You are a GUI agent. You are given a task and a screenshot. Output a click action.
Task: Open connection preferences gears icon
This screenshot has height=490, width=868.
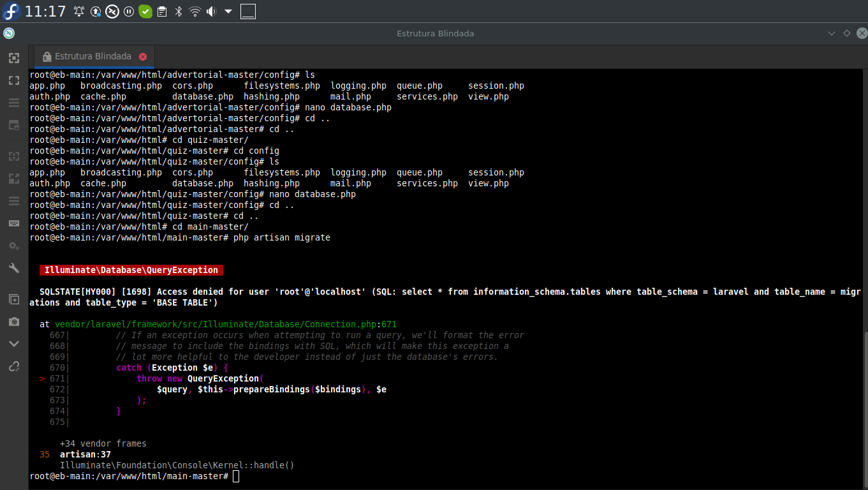click(x=13, y=246)
